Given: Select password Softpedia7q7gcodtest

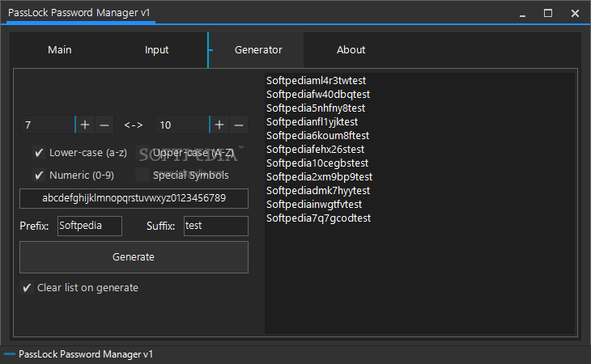Looking at the screenshot, I should (318, 218).
